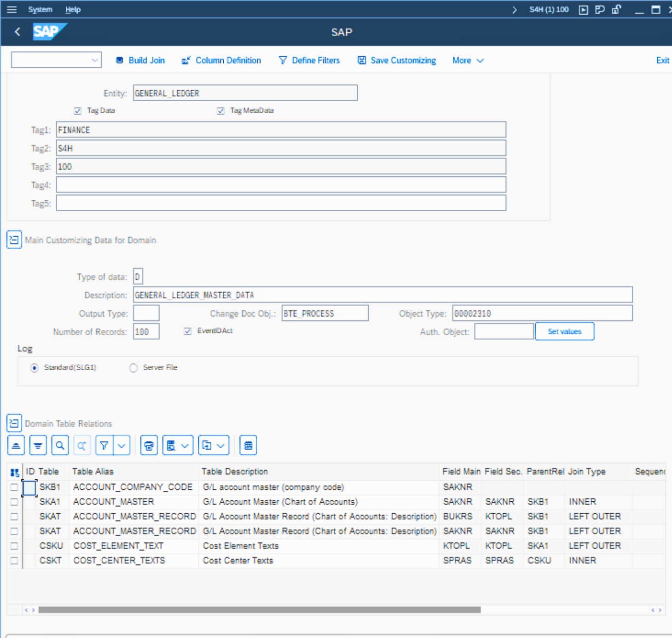This screenshot has height=638, width=672.
Task: Open the System menu
Action: (x=40, y=9)
